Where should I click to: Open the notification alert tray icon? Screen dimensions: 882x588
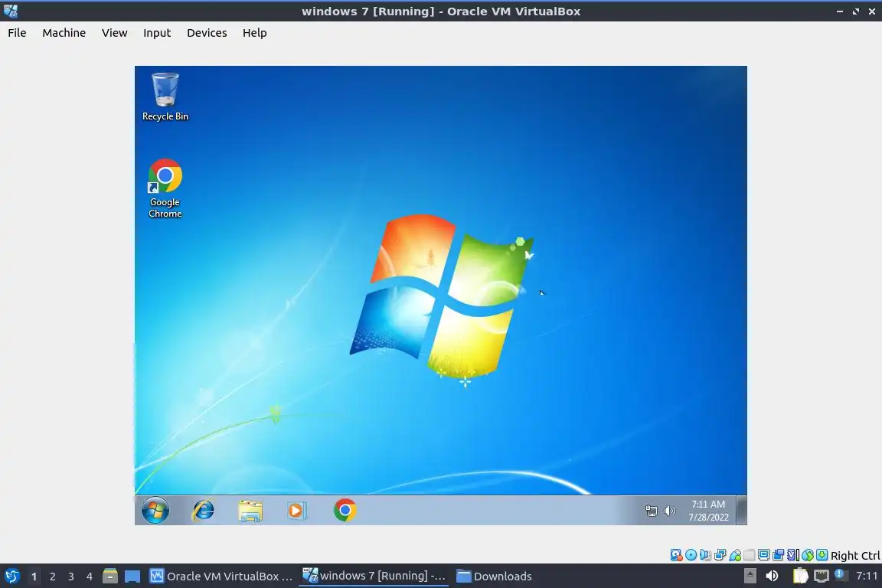point(841,575)
